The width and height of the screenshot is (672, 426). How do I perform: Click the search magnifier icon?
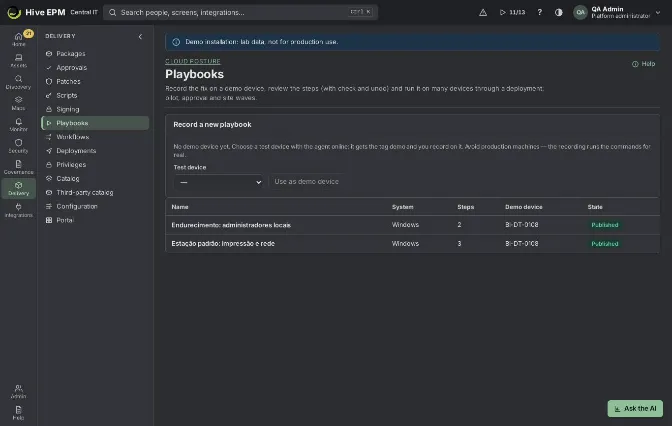(112, 12)
